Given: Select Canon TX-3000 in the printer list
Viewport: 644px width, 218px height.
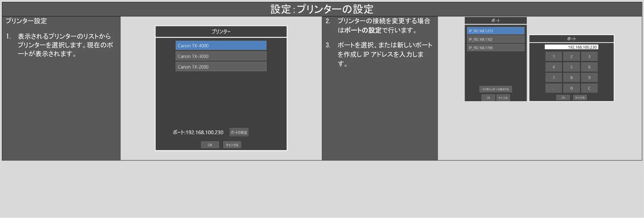Looking at the screenshot, I should [x=221, y=56].
